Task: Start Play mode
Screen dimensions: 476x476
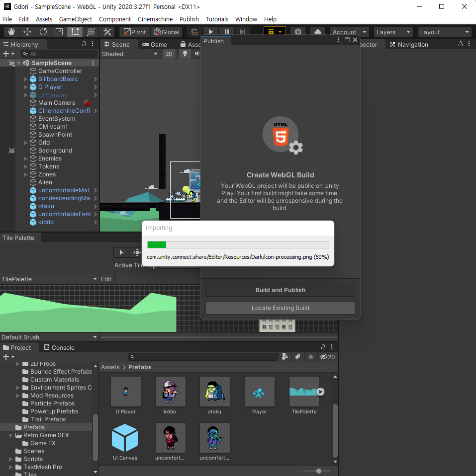Action: 211,32
